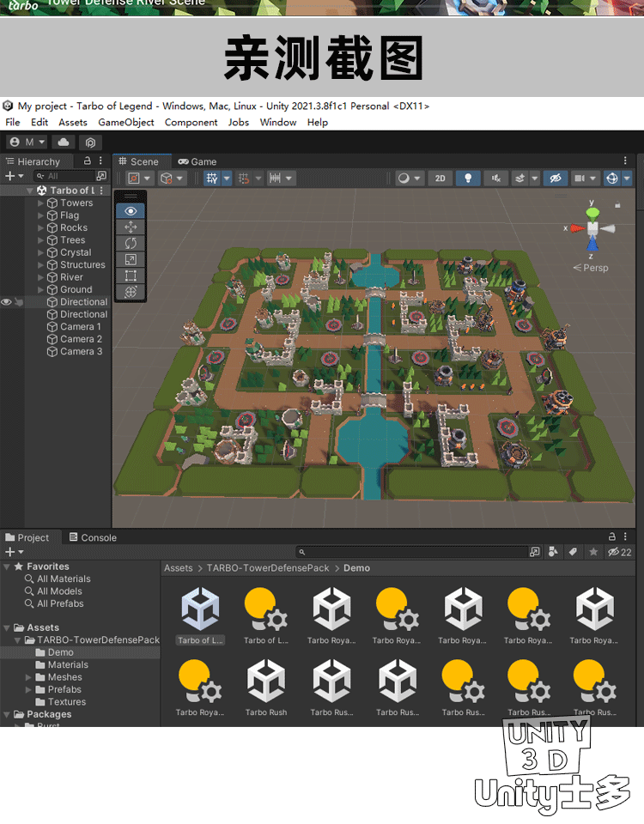This screenshot has height=824, width=644.
Task: Open the GameObject menu
Action: click(126, 122)
